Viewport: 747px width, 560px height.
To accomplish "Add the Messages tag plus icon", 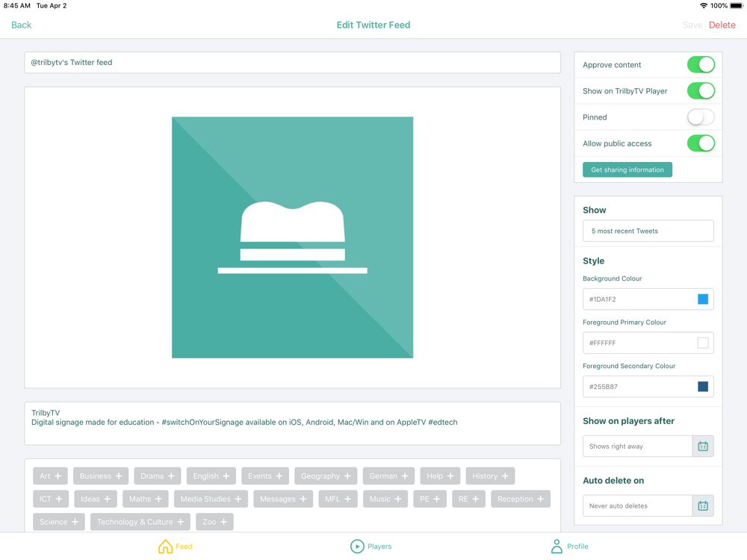I will coord(303,499).
